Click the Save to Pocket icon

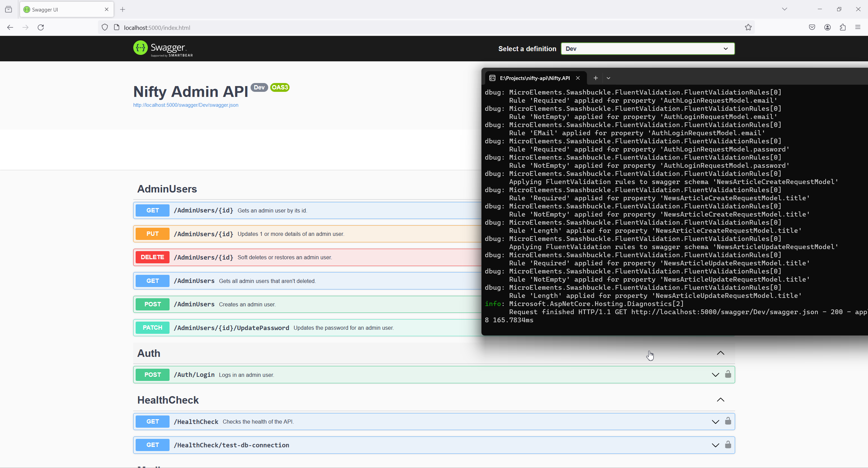812,27
